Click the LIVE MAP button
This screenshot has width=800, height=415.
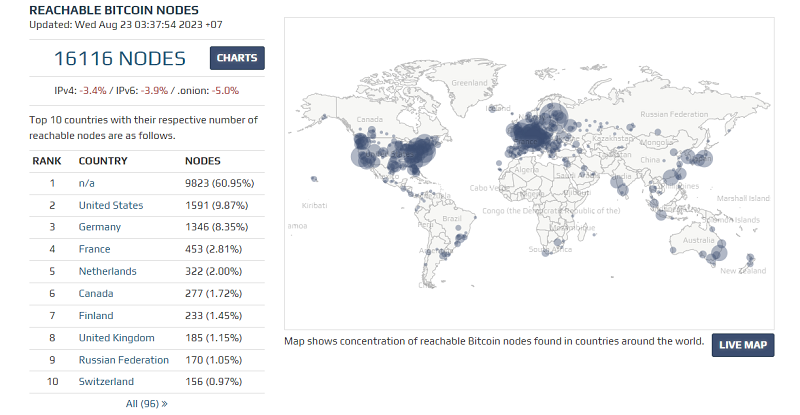[x=743, y=345]
